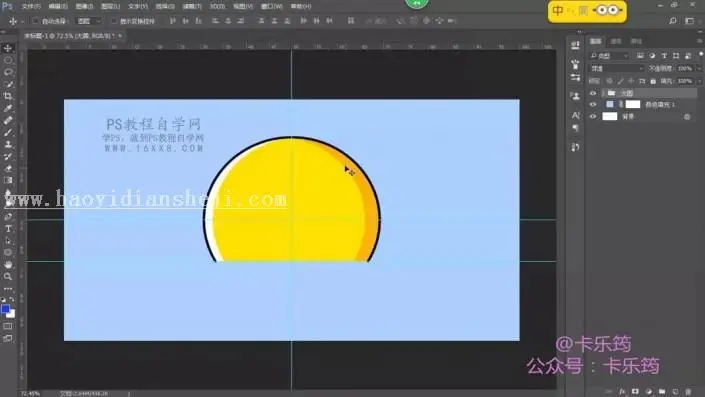Select the Crop tool
The height and width of the screenshot is (397, 705).
coord(8,96)
